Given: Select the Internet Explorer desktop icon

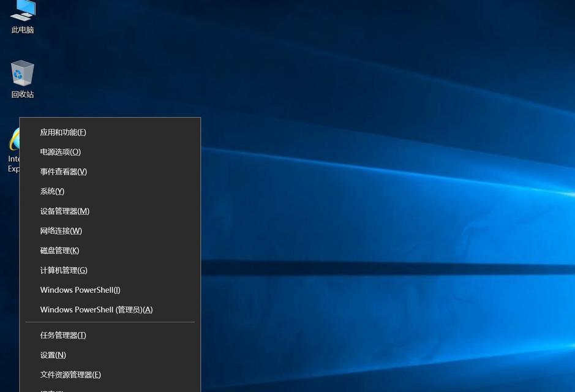Looking at the screenshot, I should [13, 150].
